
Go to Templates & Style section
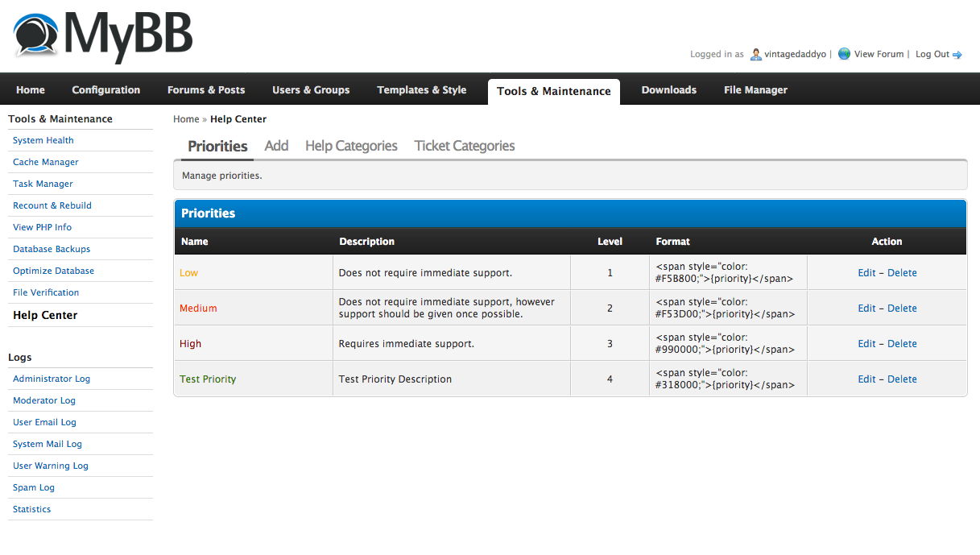421,90
